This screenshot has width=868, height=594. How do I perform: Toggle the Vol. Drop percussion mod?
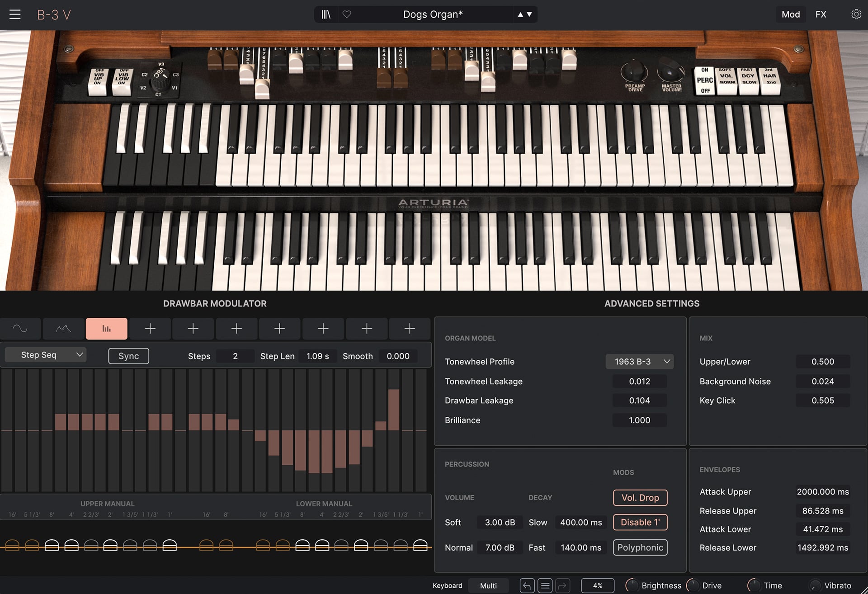(640, 498)
